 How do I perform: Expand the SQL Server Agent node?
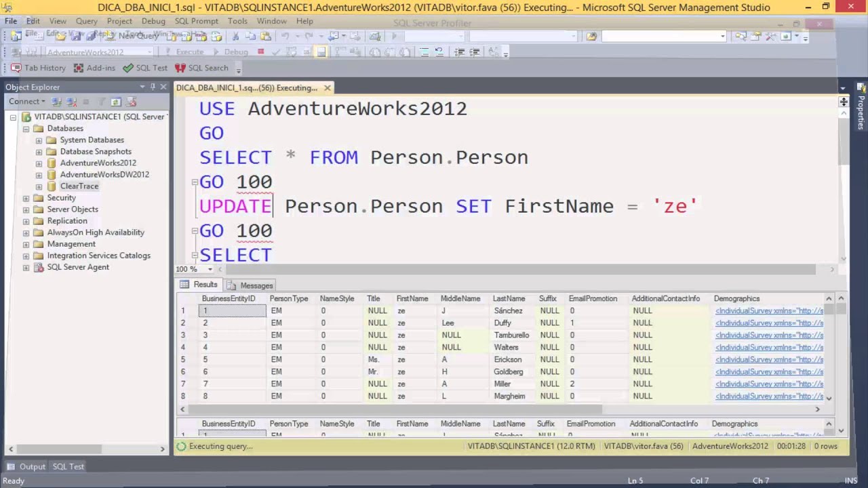(26, 267)
